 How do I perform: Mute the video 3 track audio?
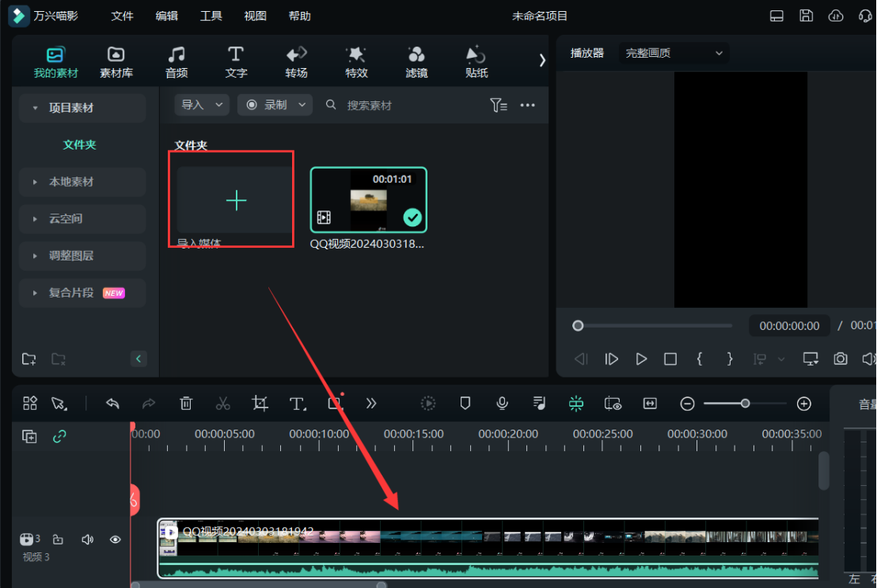[87, 540]
